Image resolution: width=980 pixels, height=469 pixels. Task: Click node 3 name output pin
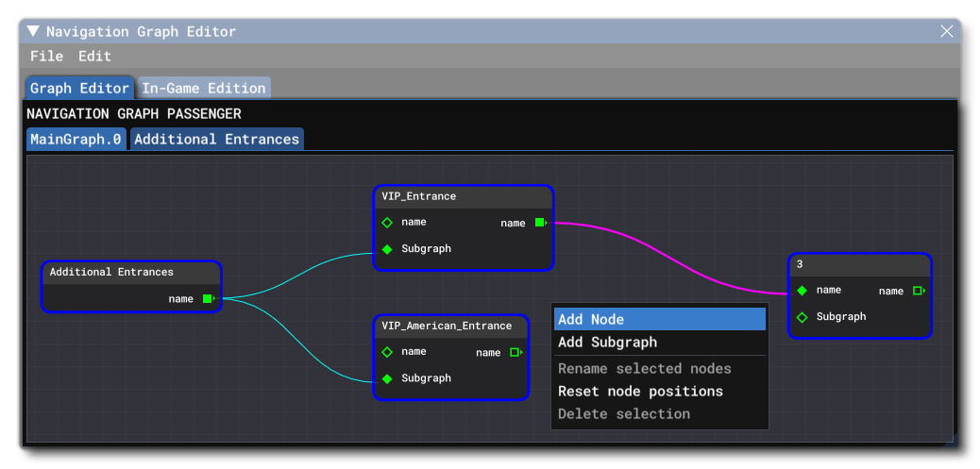click(918, 291)
